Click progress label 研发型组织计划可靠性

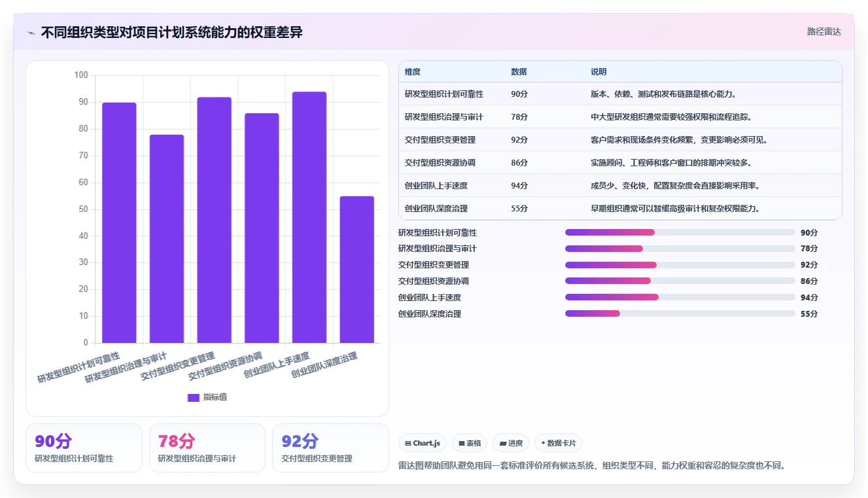438,232
